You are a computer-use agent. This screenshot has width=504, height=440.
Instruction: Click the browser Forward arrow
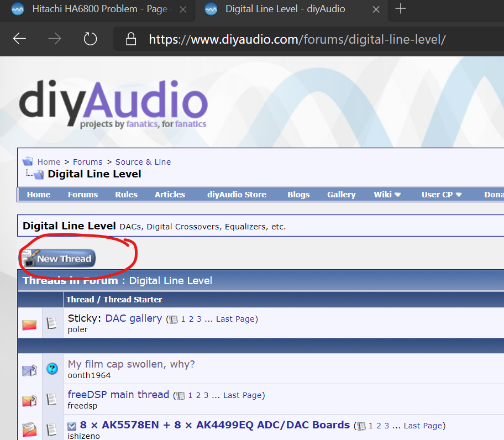pyautogui.click(x=54, y=39)
